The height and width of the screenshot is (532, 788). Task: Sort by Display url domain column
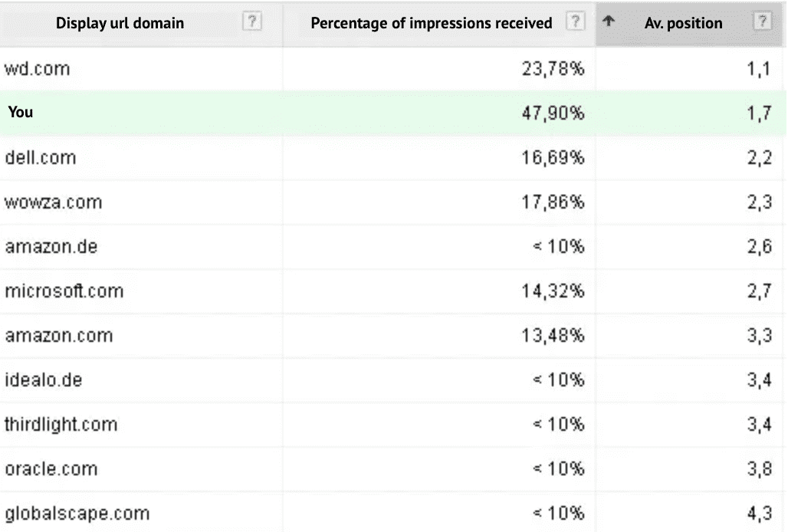click(120, 23)
